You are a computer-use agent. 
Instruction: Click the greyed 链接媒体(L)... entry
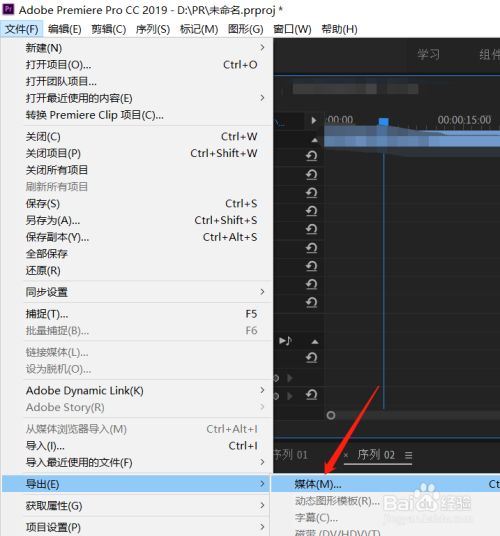tap(137, 352)
